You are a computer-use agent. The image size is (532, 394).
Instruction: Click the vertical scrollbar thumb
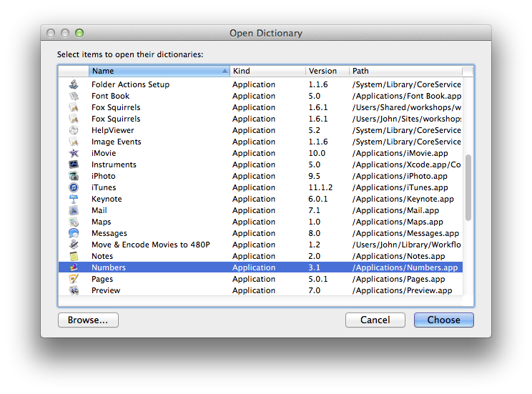[468, 187]
